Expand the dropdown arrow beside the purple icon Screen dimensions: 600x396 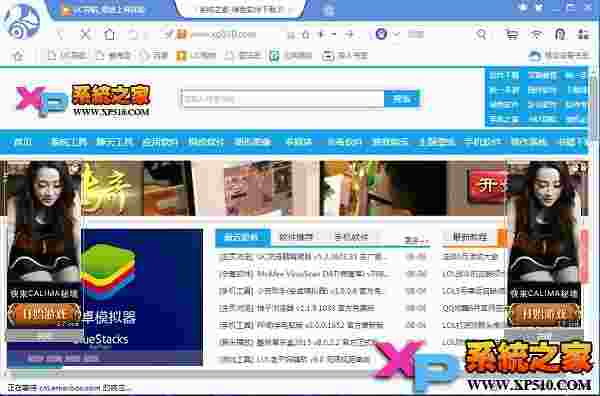click(396, 34)
